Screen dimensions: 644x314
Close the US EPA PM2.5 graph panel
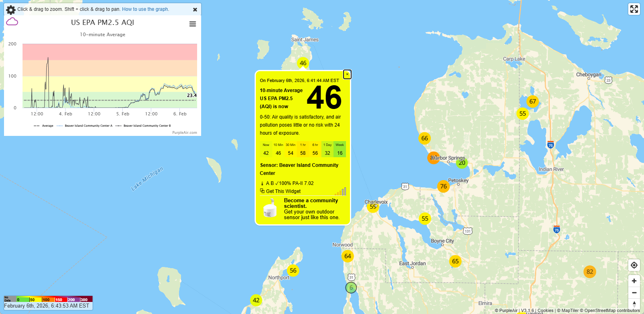[195, 10]
